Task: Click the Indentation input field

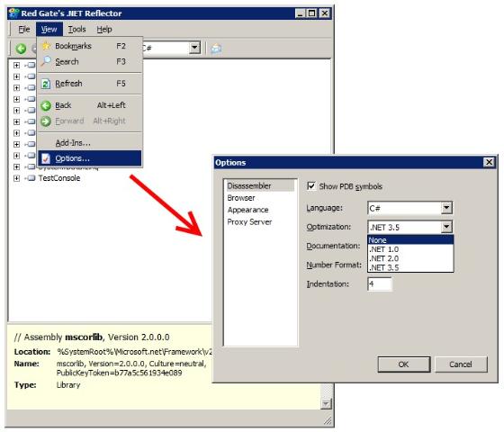Action: [x=380, y=284]
